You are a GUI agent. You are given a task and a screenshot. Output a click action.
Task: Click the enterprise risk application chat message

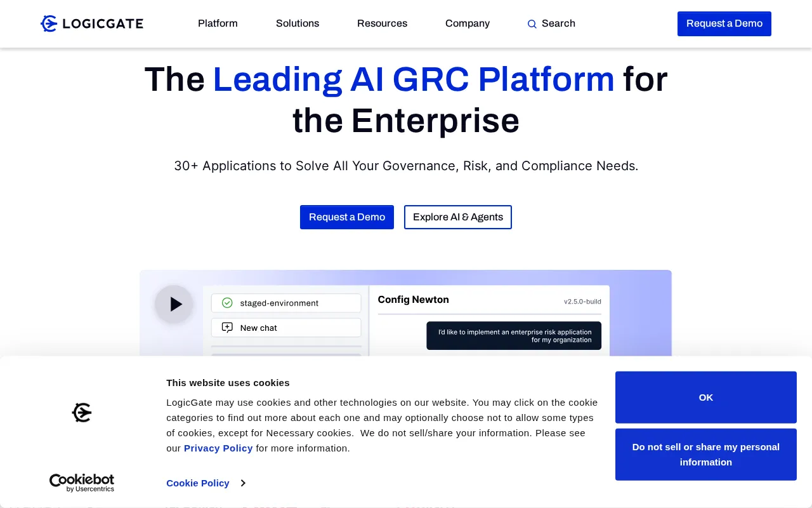point(514,336)
